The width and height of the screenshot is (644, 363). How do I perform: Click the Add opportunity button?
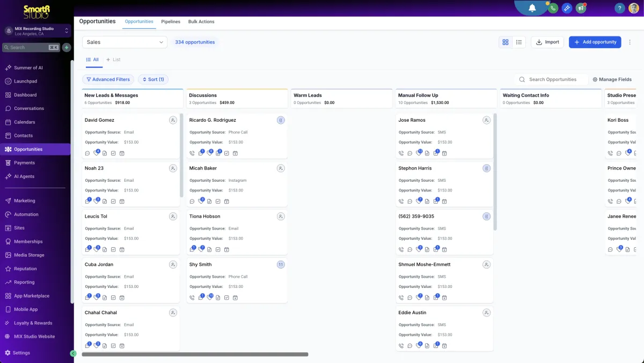[x=595, y=41]
